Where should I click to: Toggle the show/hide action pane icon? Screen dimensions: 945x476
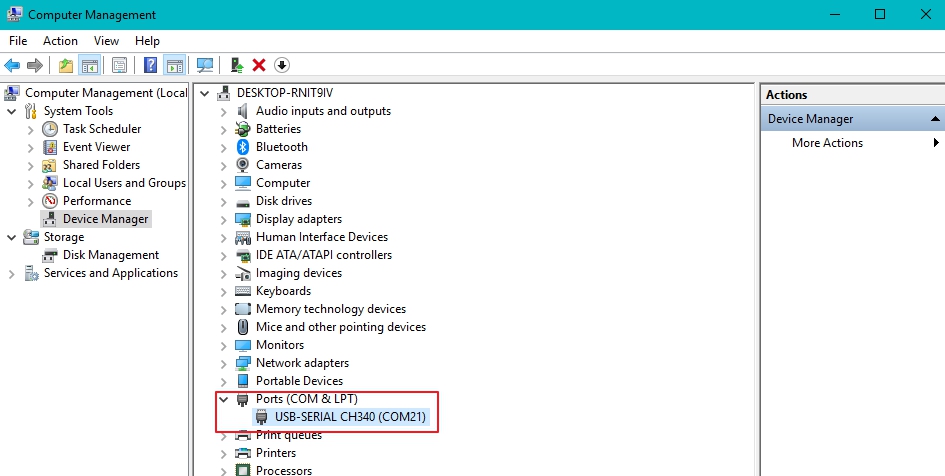[175, 65]
